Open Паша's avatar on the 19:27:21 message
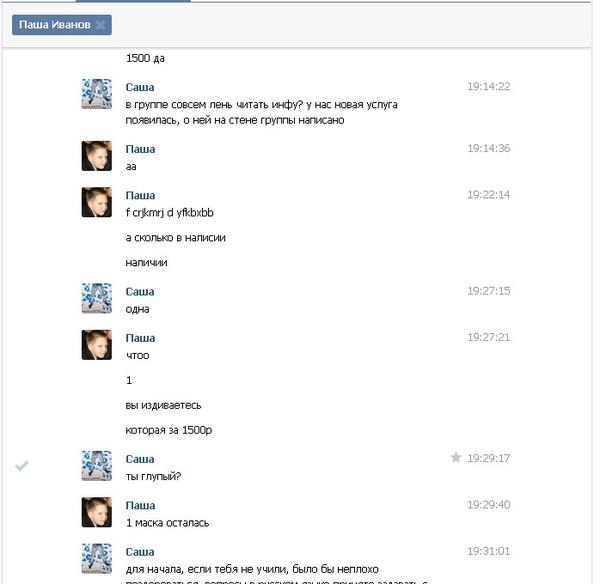Viewport: 600px width, 584px height. click(x=96, y=345)
